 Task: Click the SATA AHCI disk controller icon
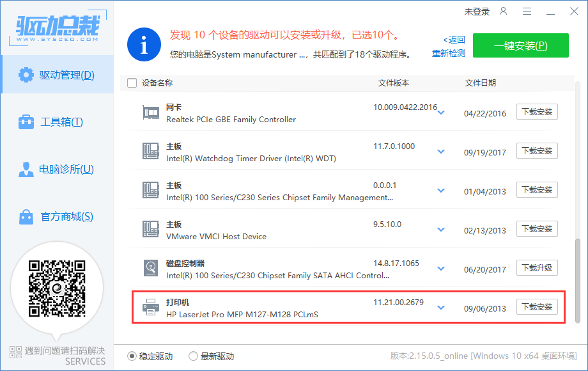[x=151, y=268]
